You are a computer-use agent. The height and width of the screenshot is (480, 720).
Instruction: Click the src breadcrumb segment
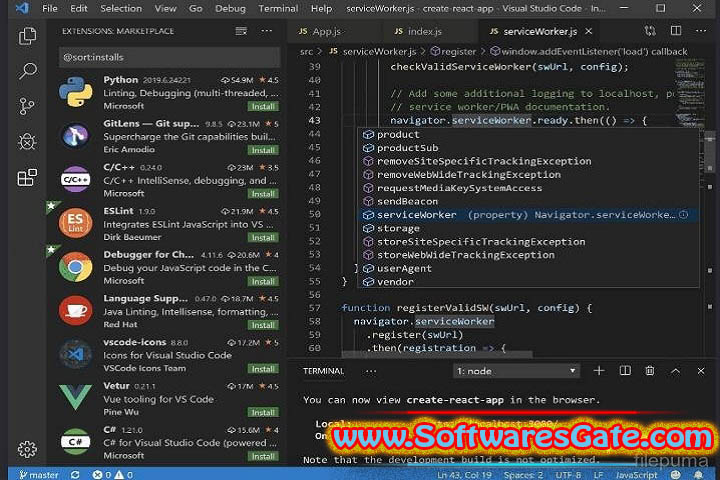[x=306, y=51]
